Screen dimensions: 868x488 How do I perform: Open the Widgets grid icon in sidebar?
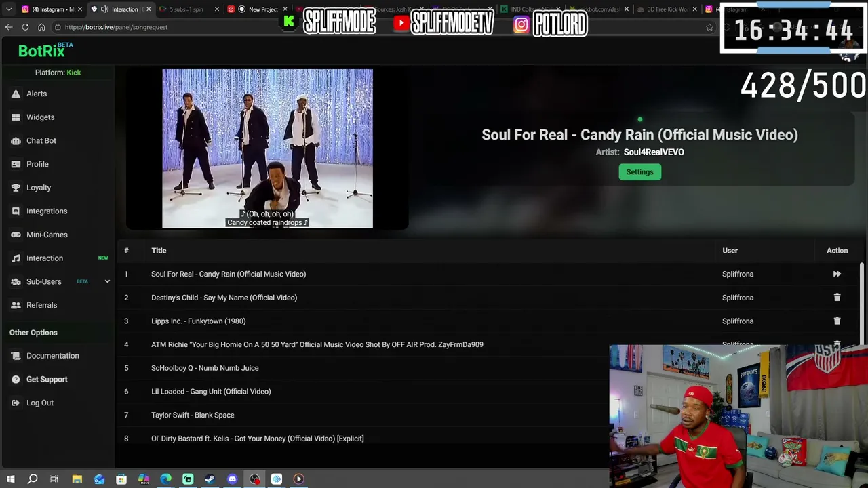tap(16, 117)
